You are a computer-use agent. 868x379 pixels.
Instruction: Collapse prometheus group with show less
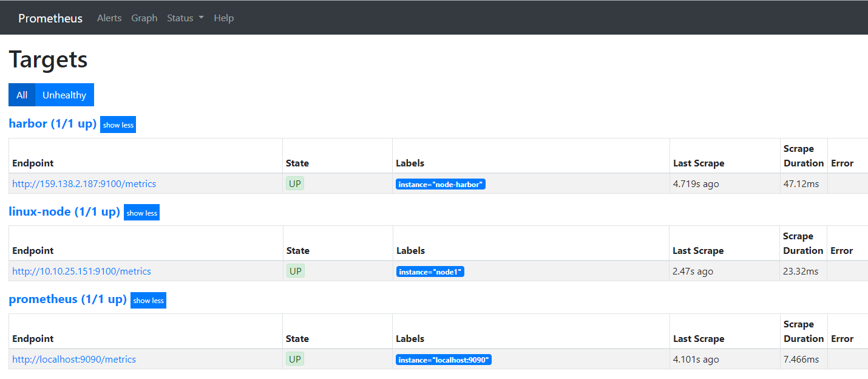(x=149, y=300)
